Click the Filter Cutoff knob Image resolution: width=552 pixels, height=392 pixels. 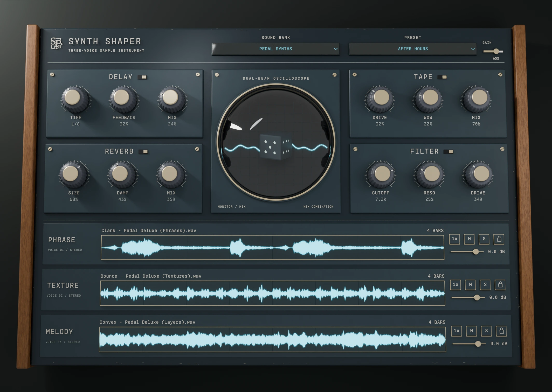381,175
